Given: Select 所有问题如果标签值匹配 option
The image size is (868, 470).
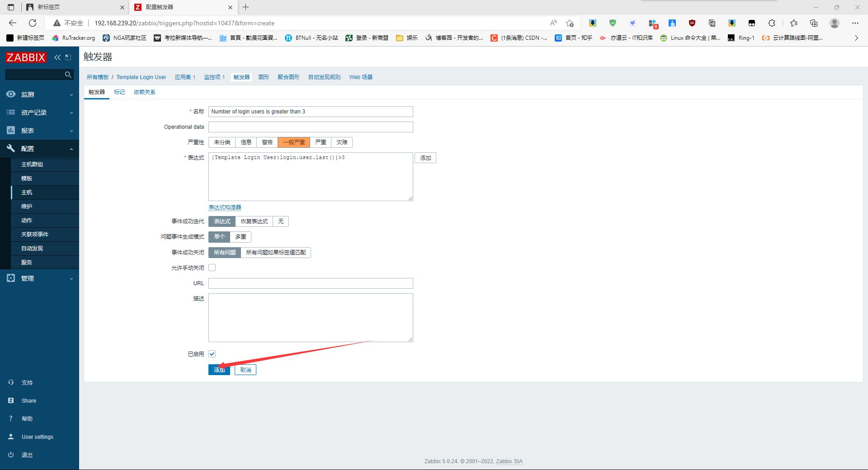Looking at the screenshot, I should point(276,253).
